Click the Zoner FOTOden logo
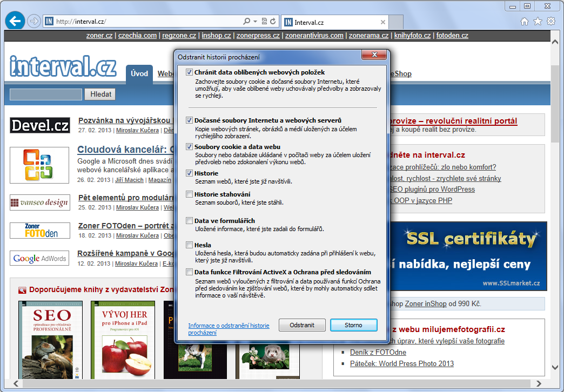 coord(39,231)
